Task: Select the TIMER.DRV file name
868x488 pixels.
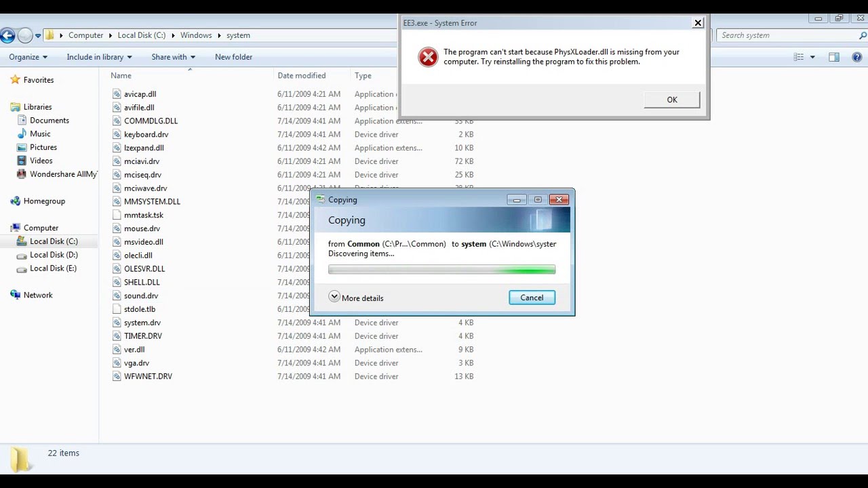Action: (143, 336)
